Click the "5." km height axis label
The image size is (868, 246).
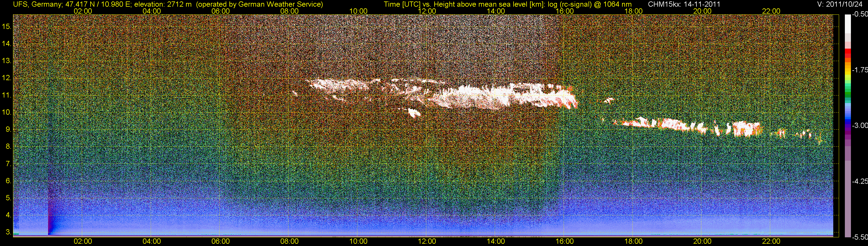pos(8,198)
